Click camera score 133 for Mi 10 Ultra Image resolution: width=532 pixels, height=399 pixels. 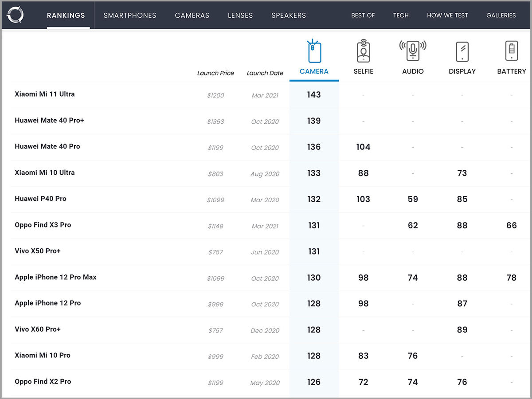point(314,173)
